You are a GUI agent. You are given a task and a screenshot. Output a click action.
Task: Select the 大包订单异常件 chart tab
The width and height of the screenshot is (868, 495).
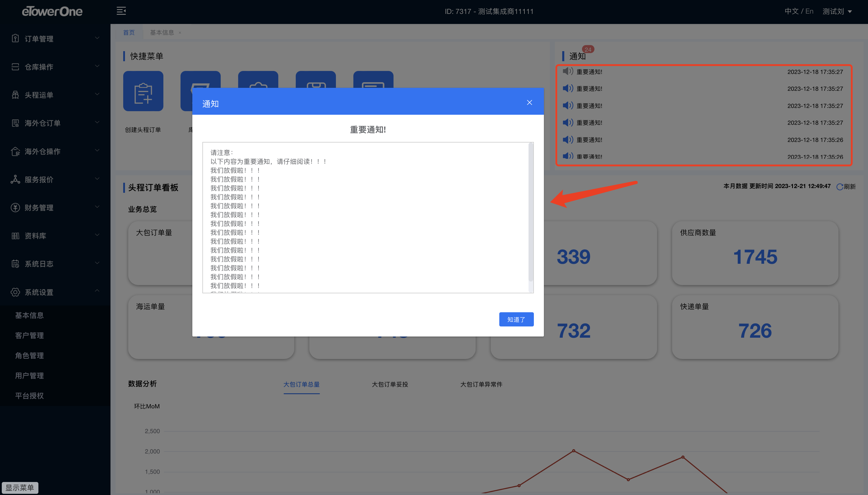tap(481, 384)
